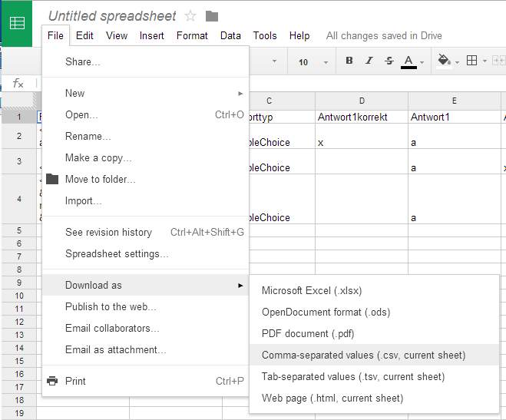Open the Edit menu

click(x=84, y=35)
